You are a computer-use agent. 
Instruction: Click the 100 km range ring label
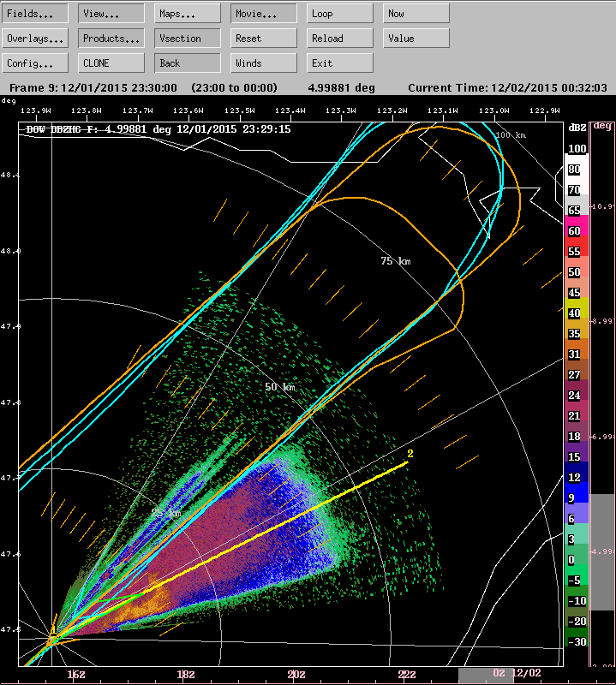pyautogui.click(x=511, y=135)
